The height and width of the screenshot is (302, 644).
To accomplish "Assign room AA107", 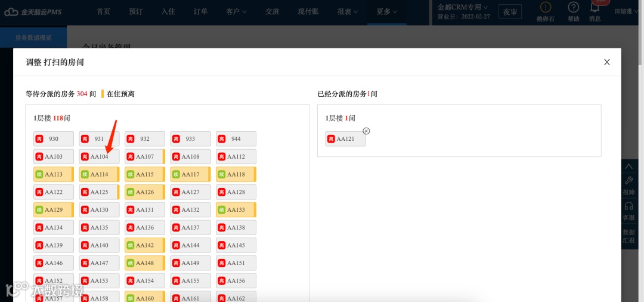I will (x=145, y=156).
